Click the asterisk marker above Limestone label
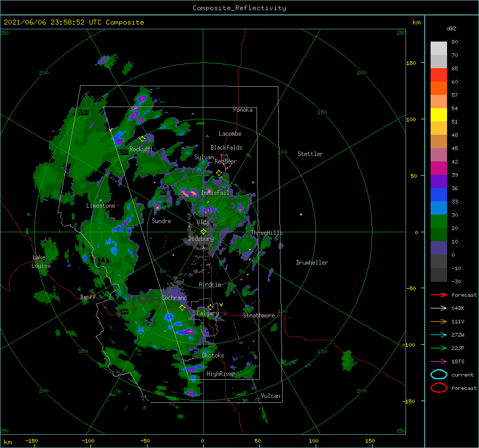Viewport: 479px width, 448px height. (x=101, y=201)
